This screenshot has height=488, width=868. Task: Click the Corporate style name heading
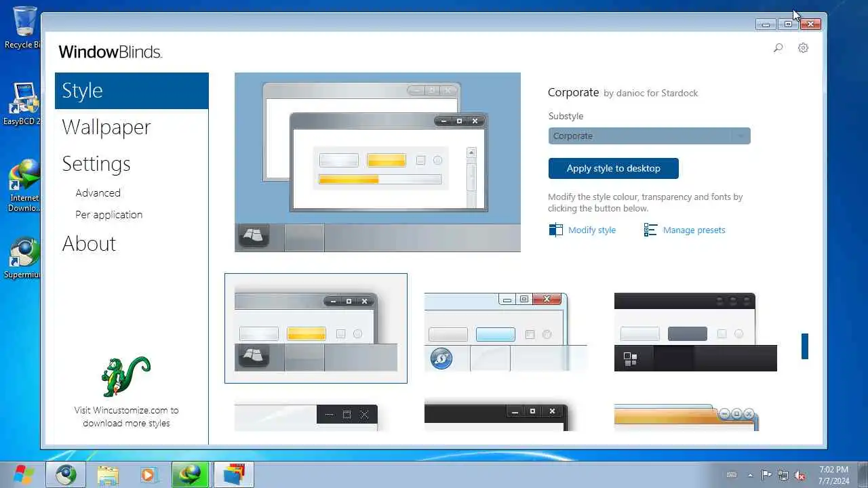pos(573,92)
